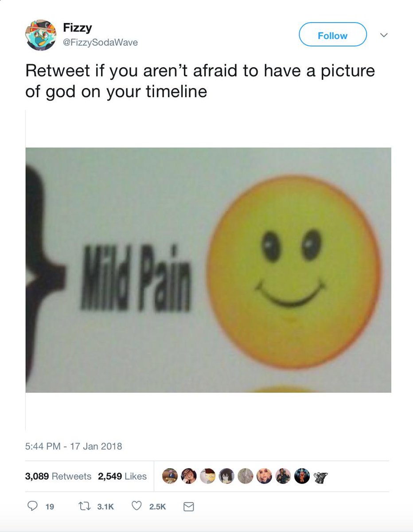Open Fizzy's profile avatar
This screenshot has height=532, width=413.
coord(41,35)
